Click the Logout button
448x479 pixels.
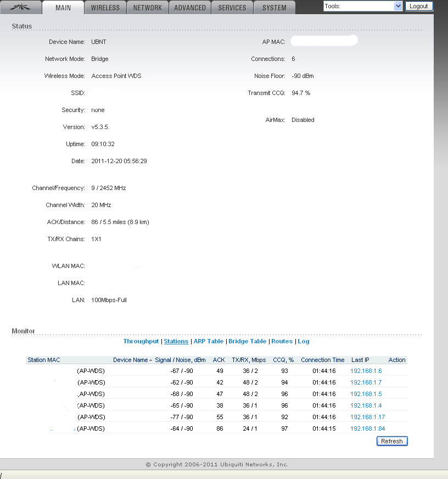click(x=419, y=6)
